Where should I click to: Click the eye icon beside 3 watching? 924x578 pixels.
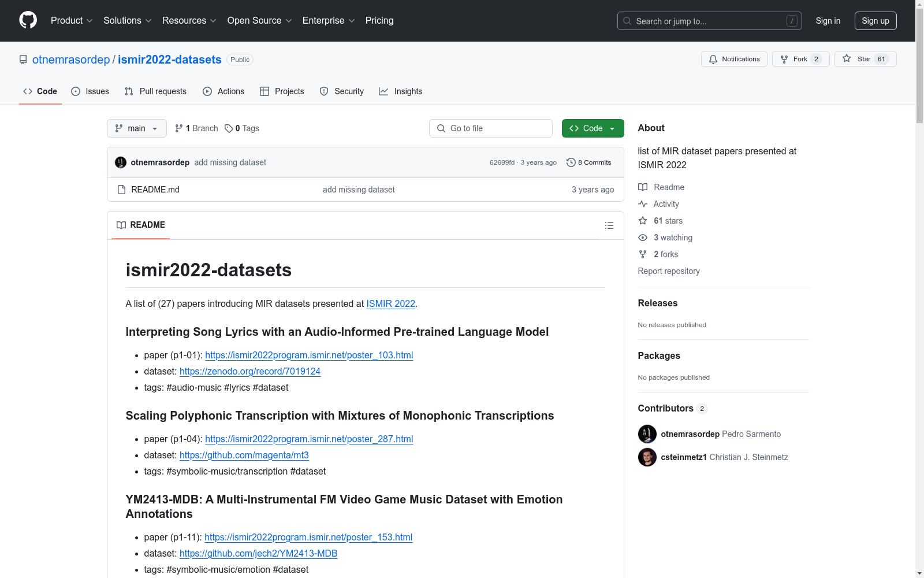[643, 238]
